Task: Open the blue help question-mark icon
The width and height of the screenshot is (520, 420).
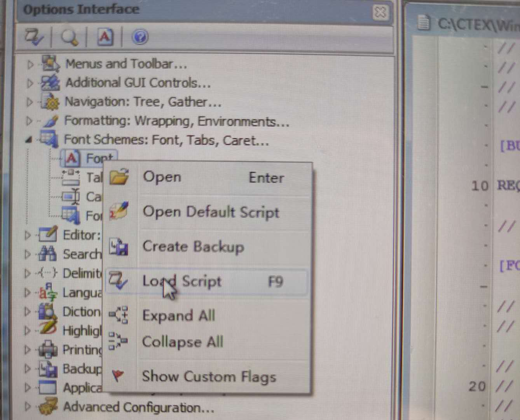Action: click(x=140, y=37)
